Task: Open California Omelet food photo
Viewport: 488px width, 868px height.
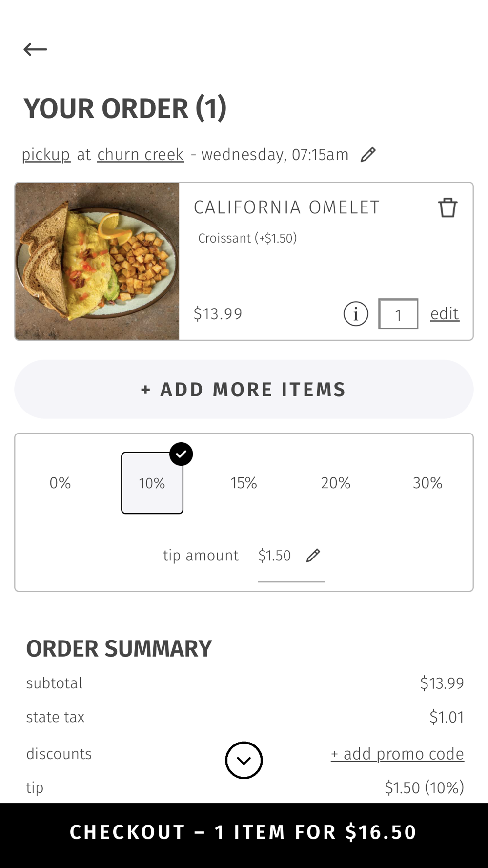Action: (x=97, y=261)
